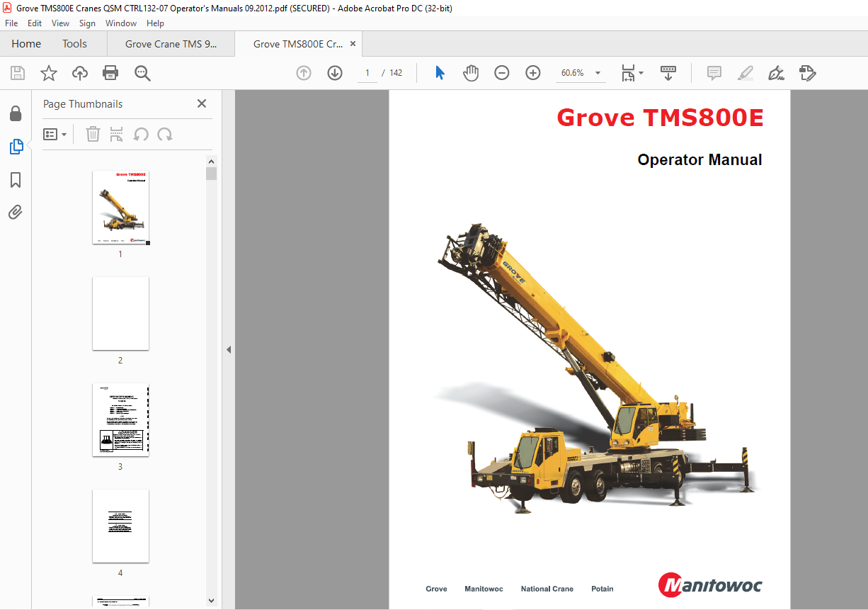
Task: Open the Sign menu
Action: click(87, 23)
